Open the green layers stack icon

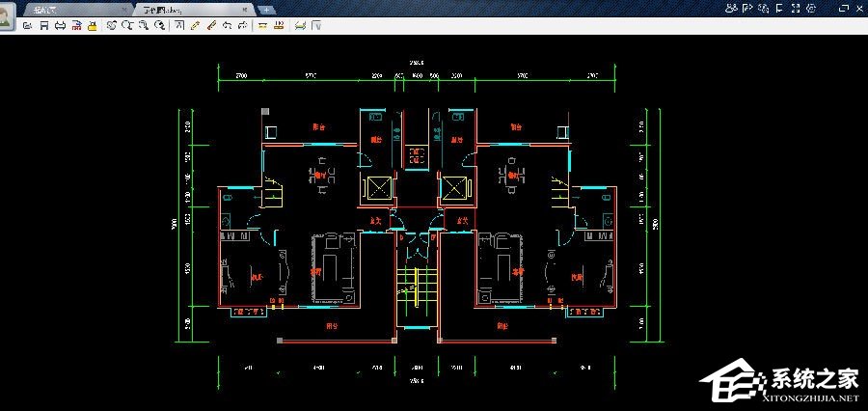(300, 25)
